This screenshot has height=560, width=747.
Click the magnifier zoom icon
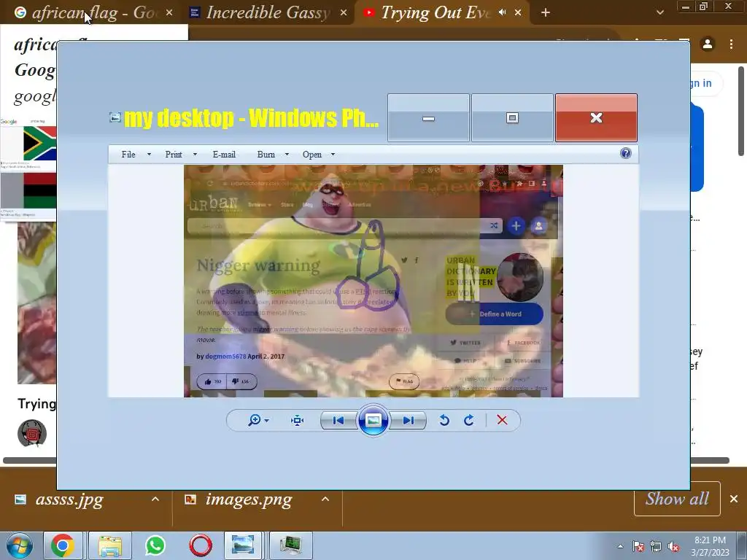(x=255, y=420)
